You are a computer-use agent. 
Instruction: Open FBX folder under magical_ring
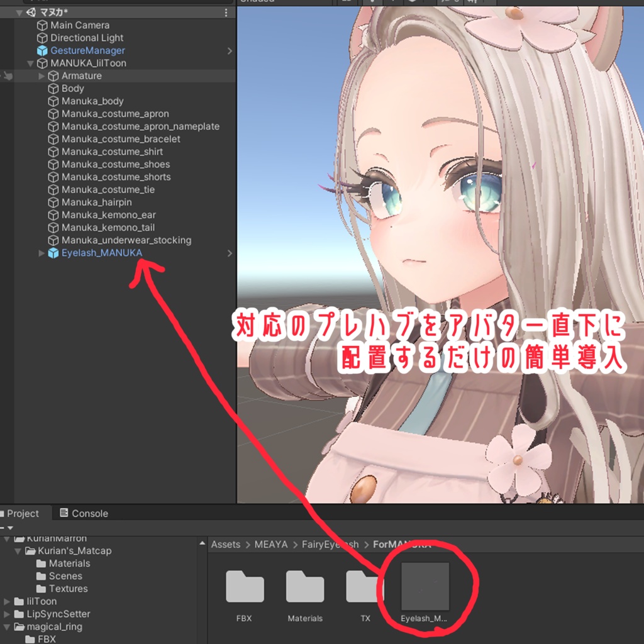click(47, 640)
